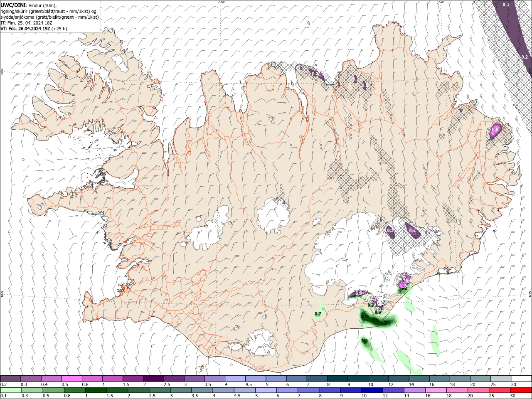Click the '64N' latitude label on the right edge
The height and width of the screenshot is (399, 532).
click(530, 293)
